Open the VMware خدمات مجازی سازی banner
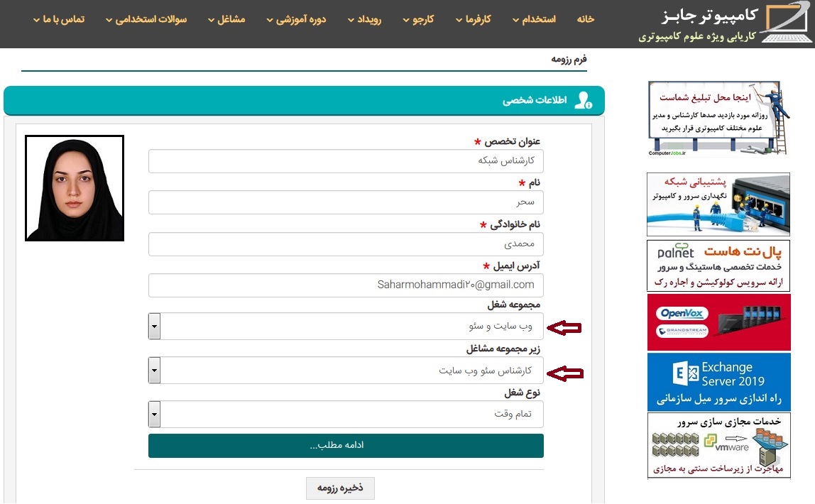 click(719, 446)
